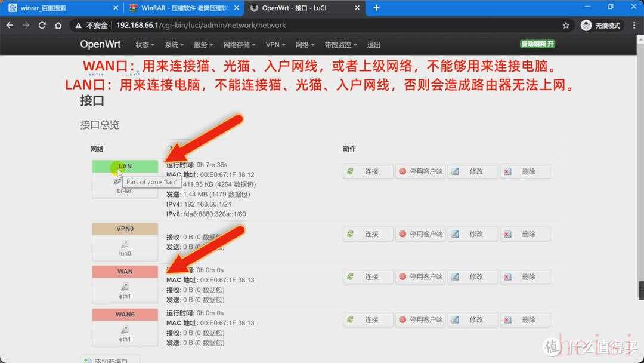The height and width of the screenshot is (363, 644).
Task: Click the browser home icon
Action: [58, 26]
